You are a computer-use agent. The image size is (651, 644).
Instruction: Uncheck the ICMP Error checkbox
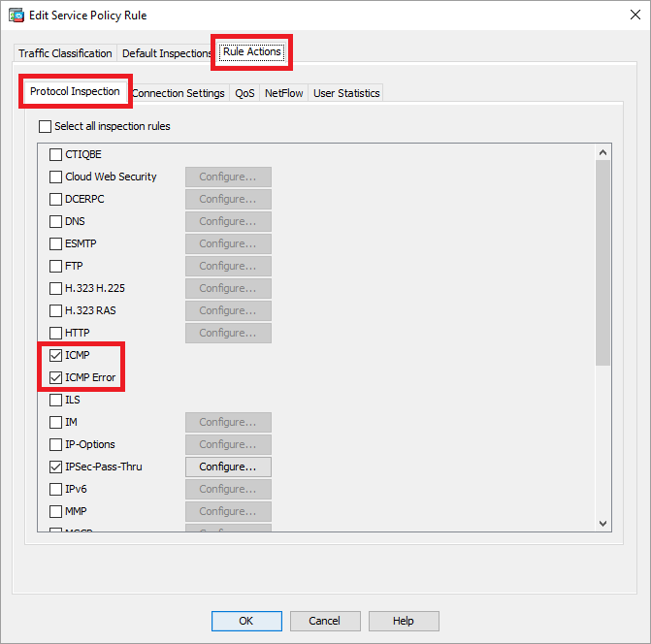(x=55, y=377)
